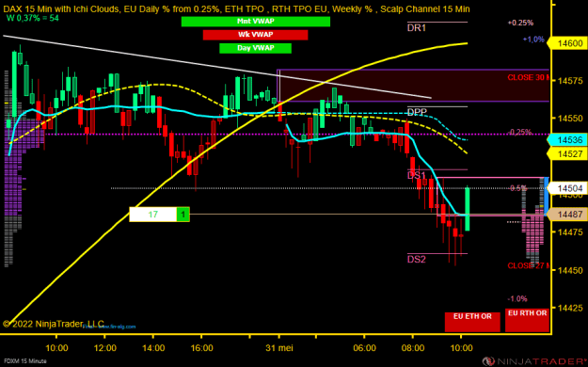Click the DS2 pivot label

[417, 260]
